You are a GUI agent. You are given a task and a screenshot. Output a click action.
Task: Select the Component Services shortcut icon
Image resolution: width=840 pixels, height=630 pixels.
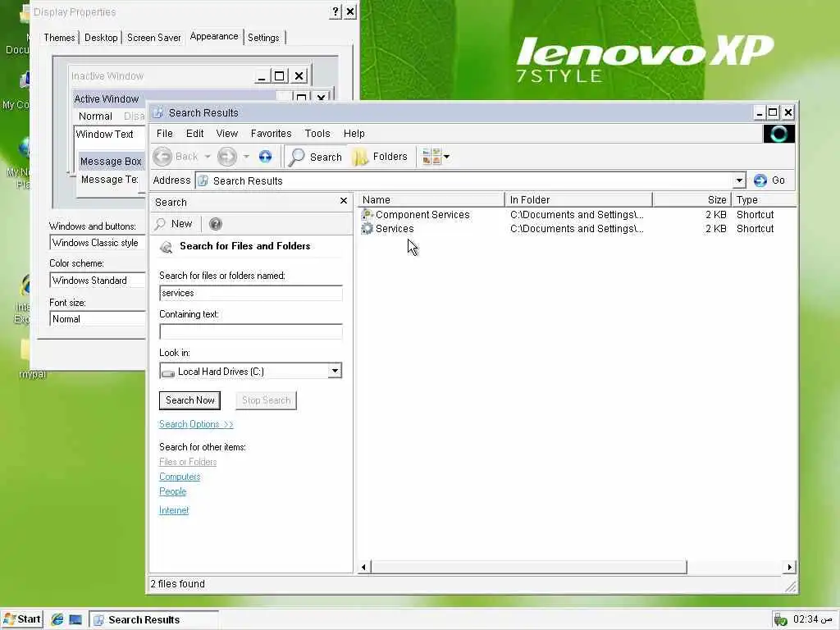coord(367,214)
